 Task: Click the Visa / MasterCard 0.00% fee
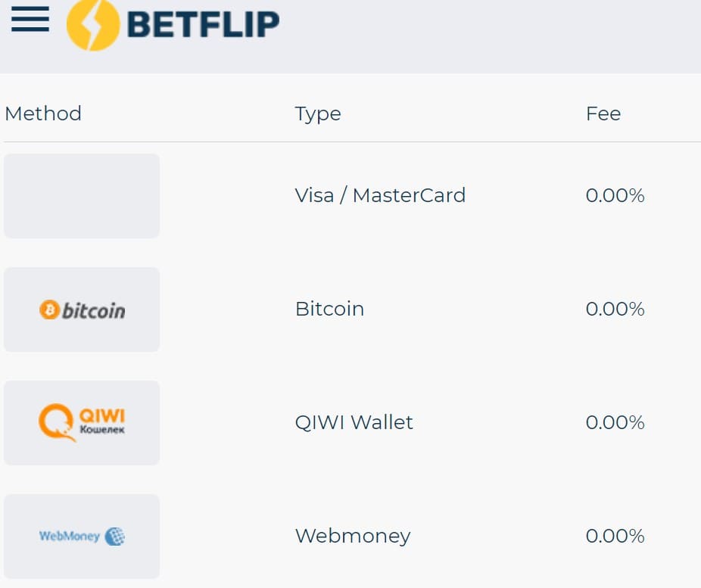[615, 195]
